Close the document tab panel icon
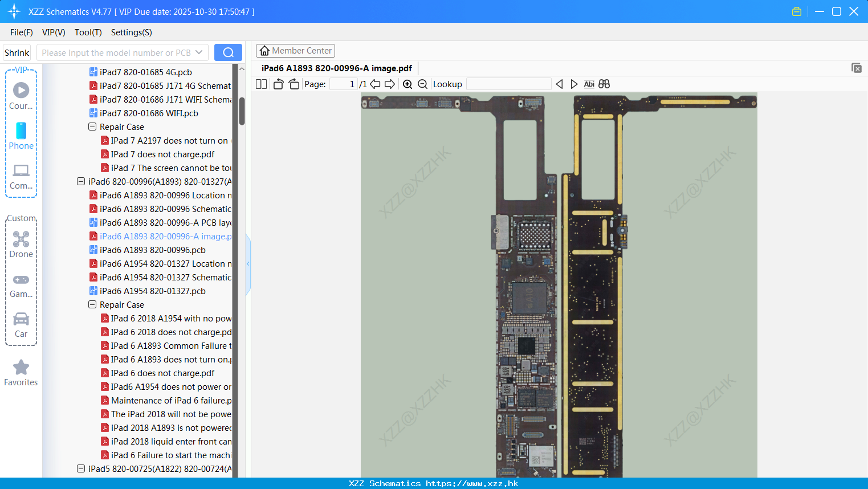 857,68
